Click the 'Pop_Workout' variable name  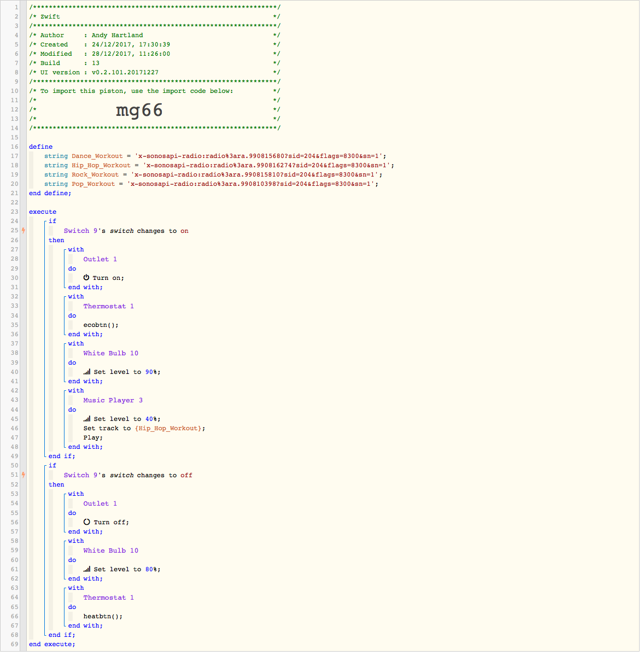(93, 184)
